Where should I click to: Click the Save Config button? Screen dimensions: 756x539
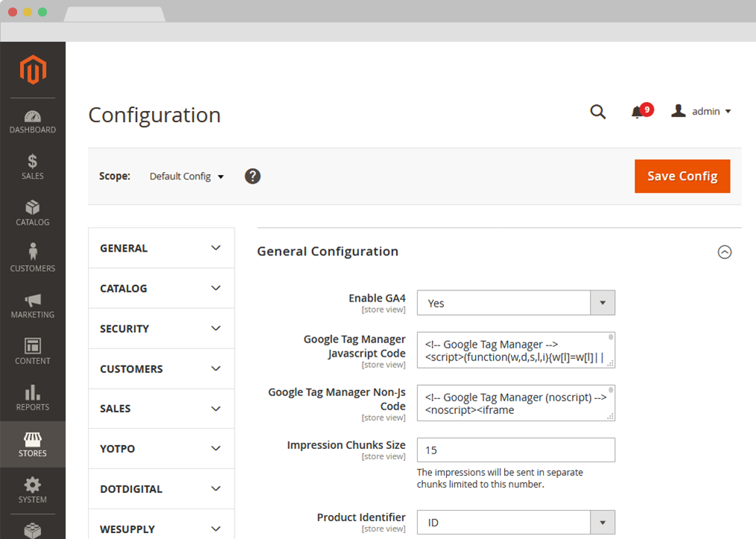[682, 176]
